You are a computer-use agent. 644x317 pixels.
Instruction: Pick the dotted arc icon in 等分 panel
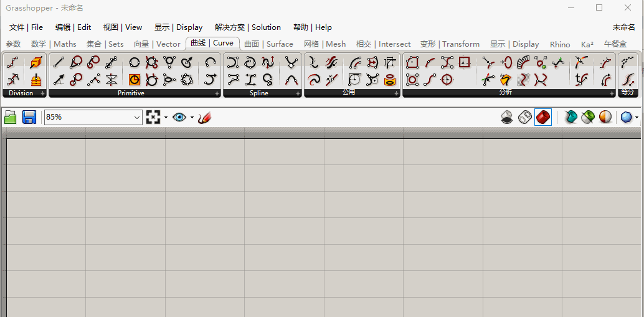pyautogui.click(x=627, y=62)
